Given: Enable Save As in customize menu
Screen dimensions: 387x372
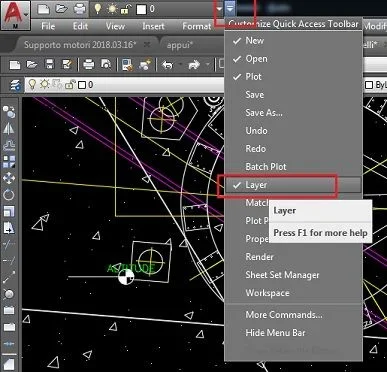Looking at the screenshot, I should 293,113.
